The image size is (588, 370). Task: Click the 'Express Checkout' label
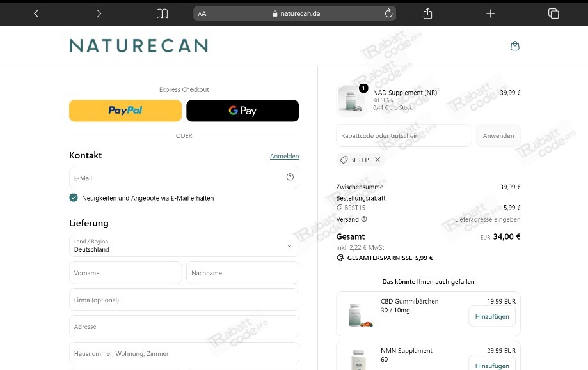click(184, 89)
